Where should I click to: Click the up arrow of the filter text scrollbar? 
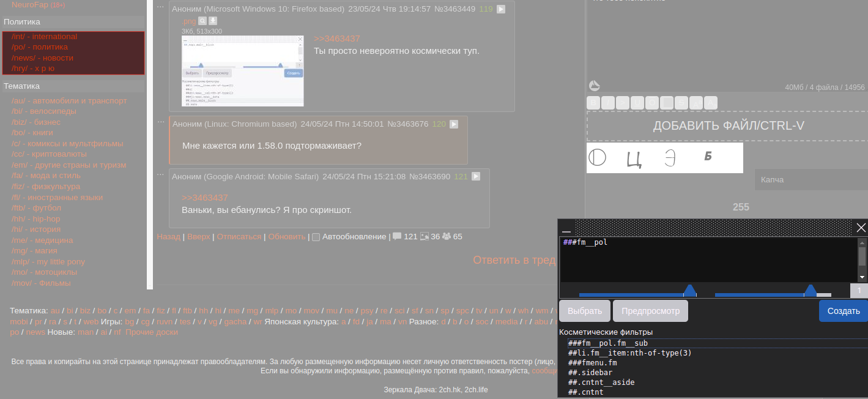862,242
